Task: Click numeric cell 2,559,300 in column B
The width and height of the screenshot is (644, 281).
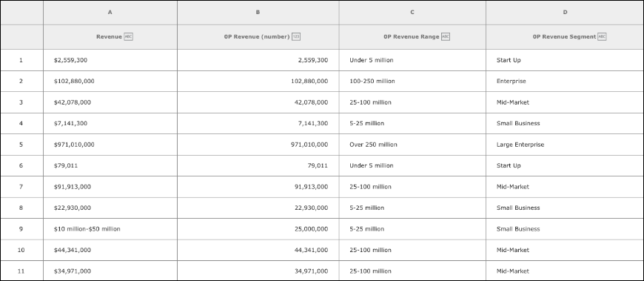Action: click(x=258, y=60)
